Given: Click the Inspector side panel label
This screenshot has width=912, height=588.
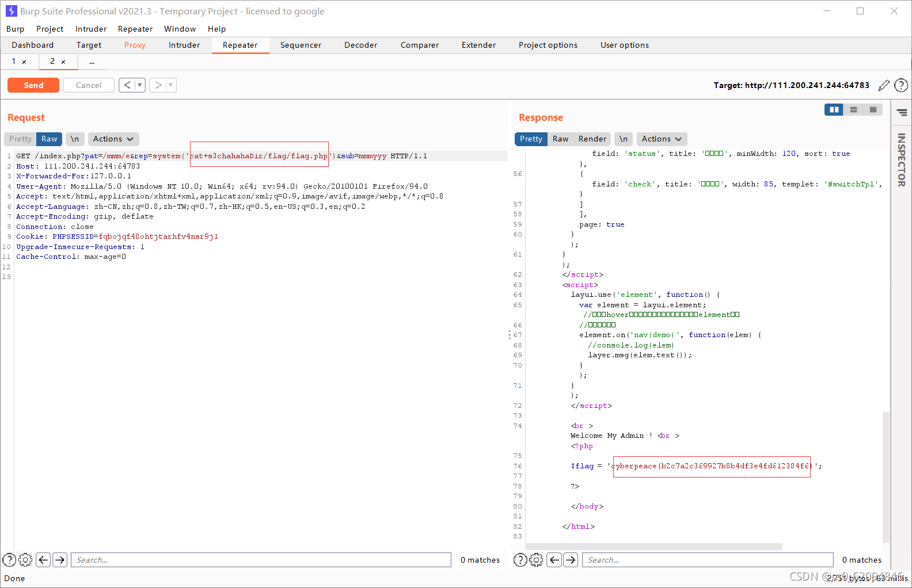Looking at the screenshot, I should coord(901,160).
